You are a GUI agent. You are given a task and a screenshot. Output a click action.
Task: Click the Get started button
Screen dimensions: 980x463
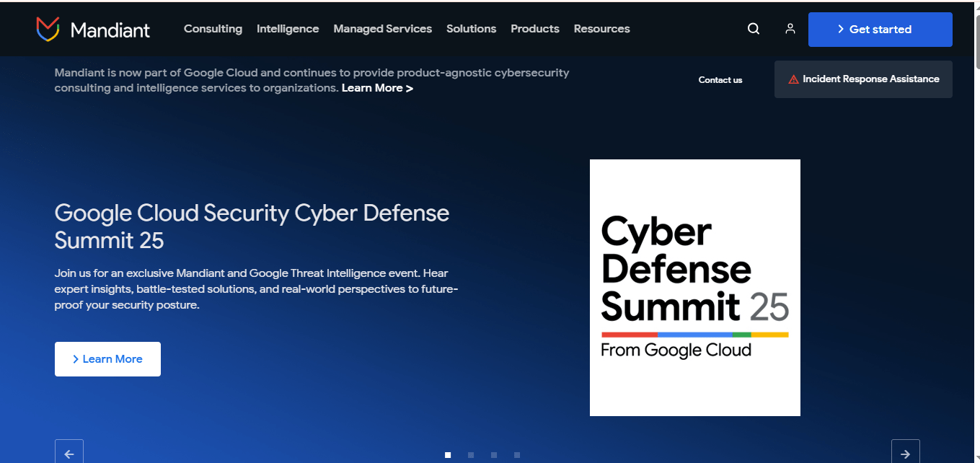880,30
